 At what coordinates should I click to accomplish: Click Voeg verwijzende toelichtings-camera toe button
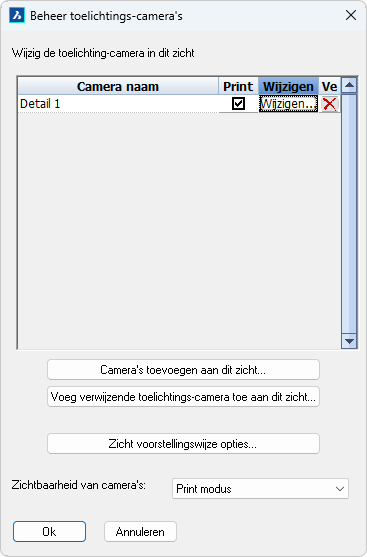(183, 397)
